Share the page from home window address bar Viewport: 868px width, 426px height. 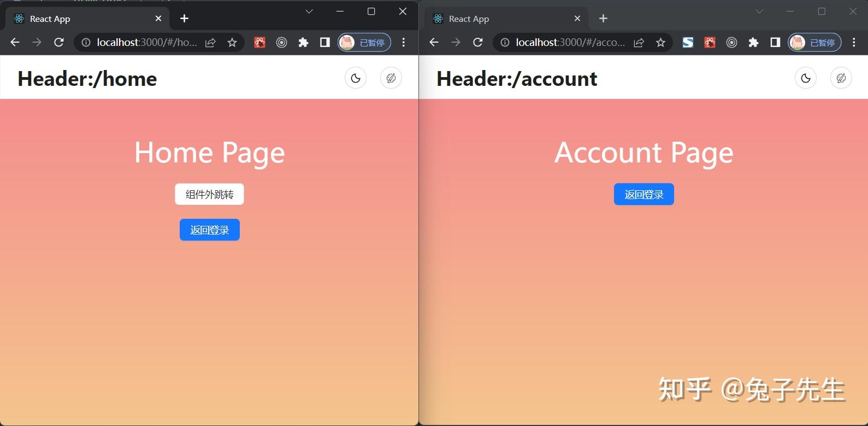tap(210, 43)
